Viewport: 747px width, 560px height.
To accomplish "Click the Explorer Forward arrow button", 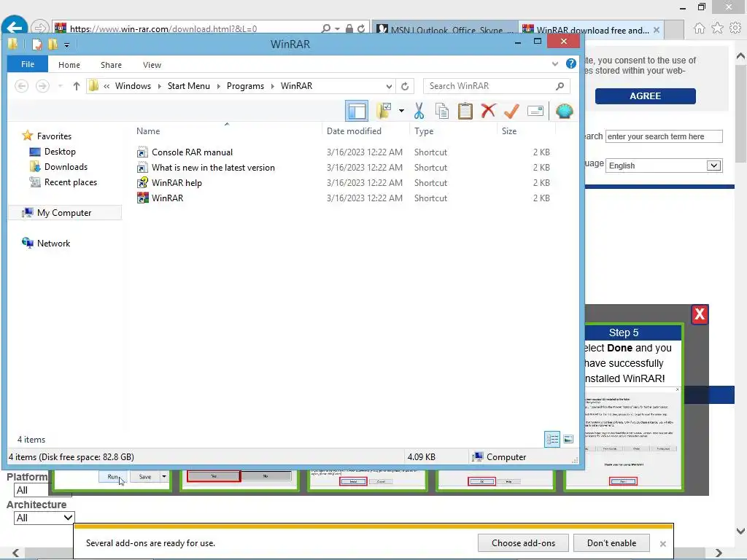I will [42, 86].
